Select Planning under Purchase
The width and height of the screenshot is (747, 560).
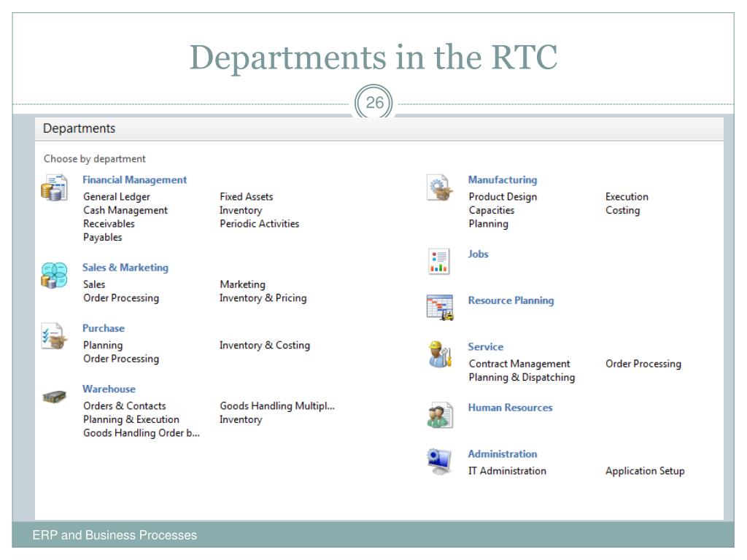tap(103, 345)
